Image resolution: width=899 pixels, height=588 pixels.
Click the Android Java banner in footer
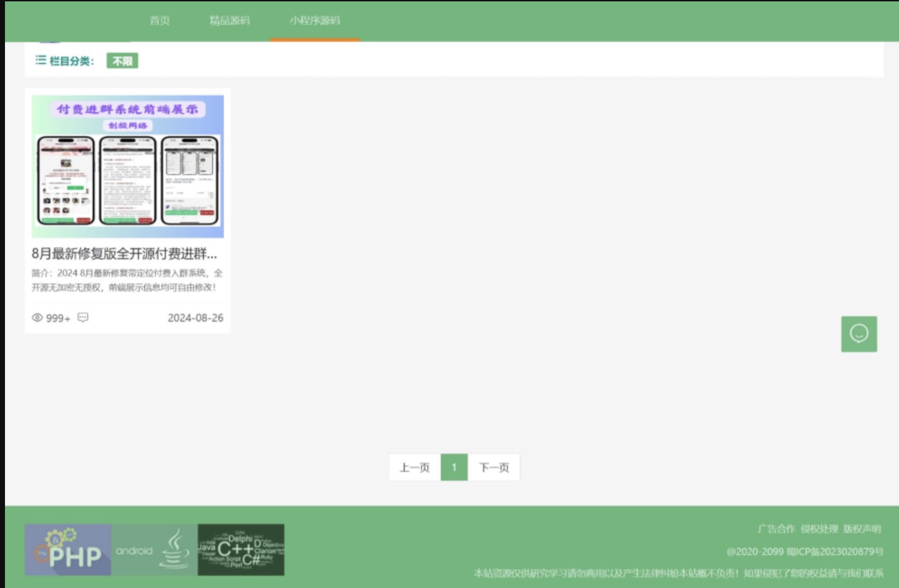point(154,550)
